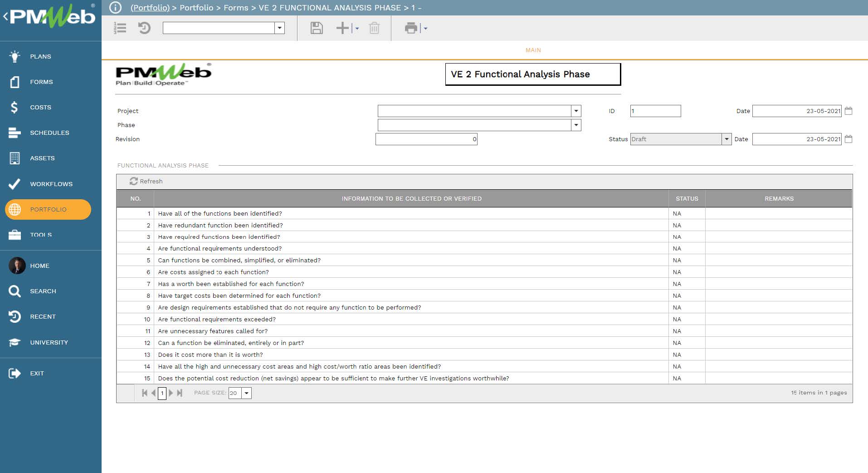Viewport: 868px width, 473px height.
Task: Select the Costs section in sidebar
Action: (x=40, y=107)
